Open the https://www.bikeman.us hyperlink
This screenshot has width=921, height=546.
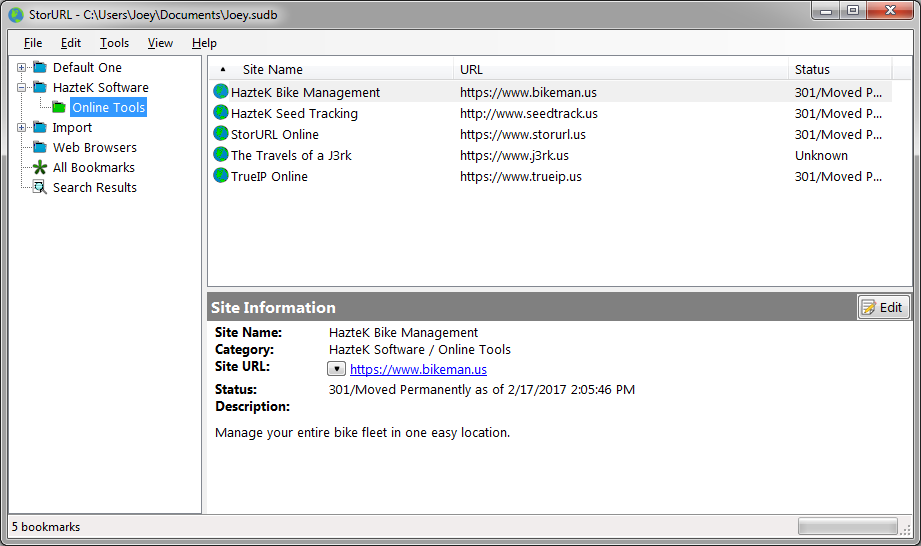coord(418,370)
